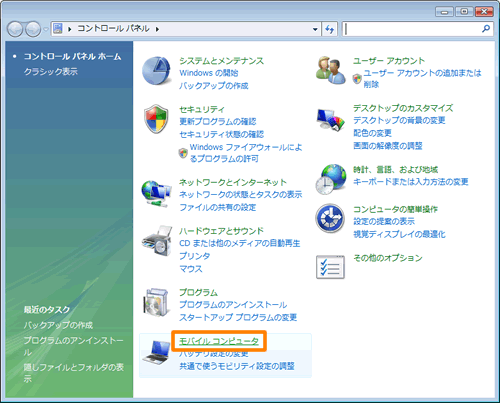The width and height of the screenshot is (500, 403).
Task: Expand the arrow after コントロール パネル breadcrumb
Action: tap(157, 29)
